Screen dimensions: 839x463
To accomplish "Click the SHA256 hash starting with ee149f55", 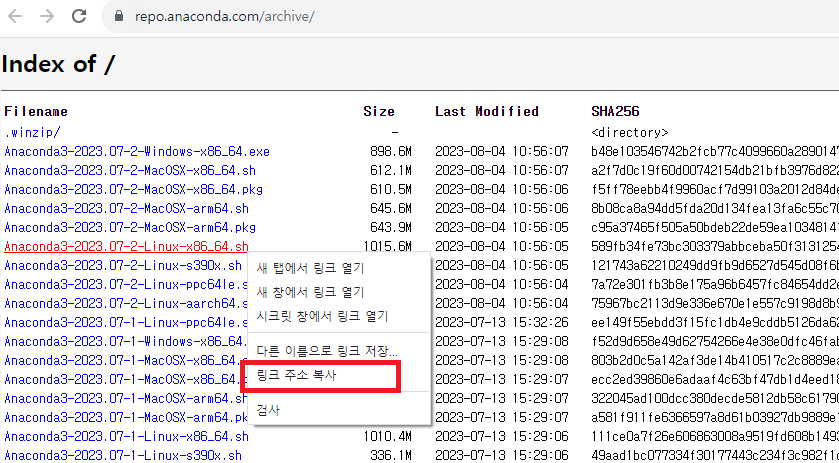I will 714,323.
